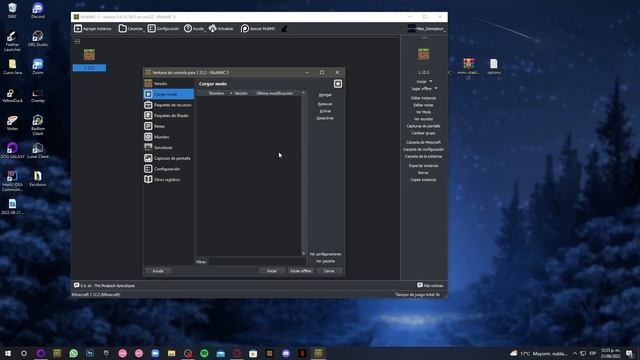Open Paquetes de Shader page
Viewport: 640px width, 360px height.
[x=169, y=116]
